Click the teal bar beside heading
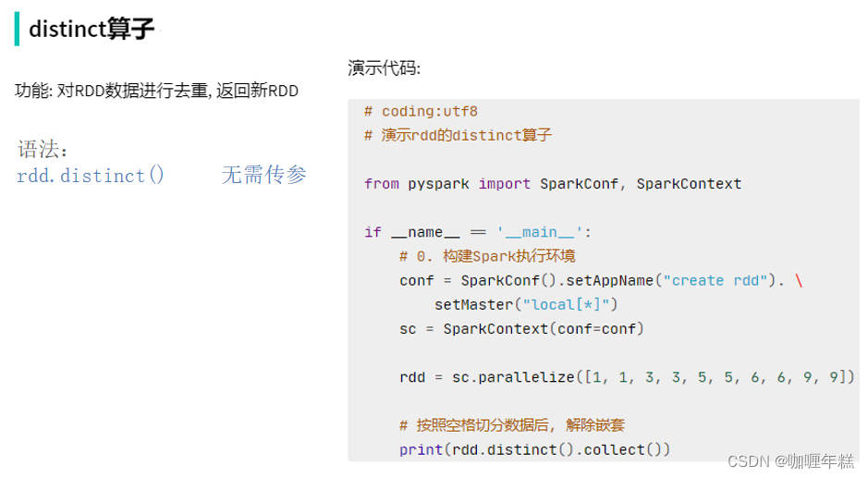868x478 pixels. coord(18,29)
